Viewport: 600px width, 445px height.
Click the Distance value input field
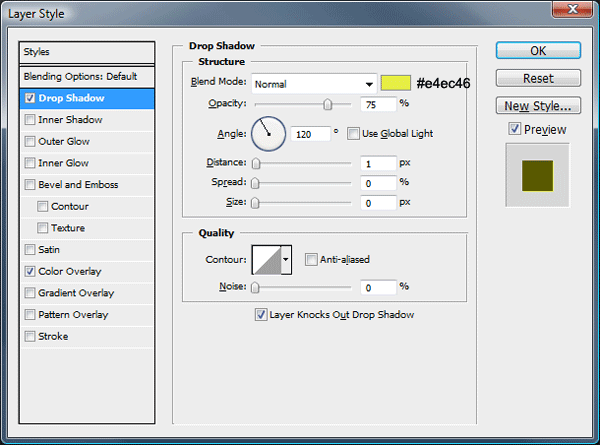[378, 163]
